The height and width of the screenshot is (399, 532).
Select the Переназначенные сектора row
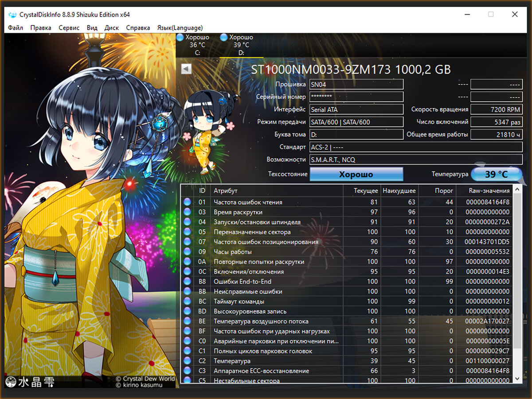point(347,232)
